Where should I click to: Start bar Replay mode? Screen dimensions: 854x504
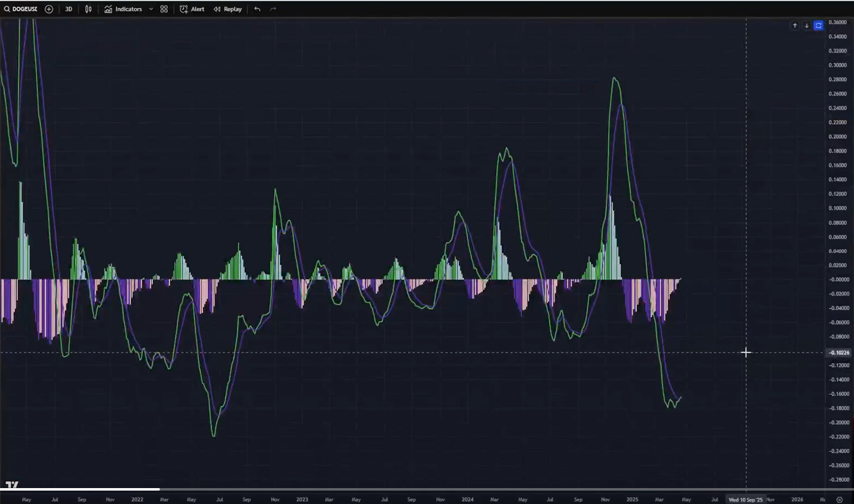(227, 8)
